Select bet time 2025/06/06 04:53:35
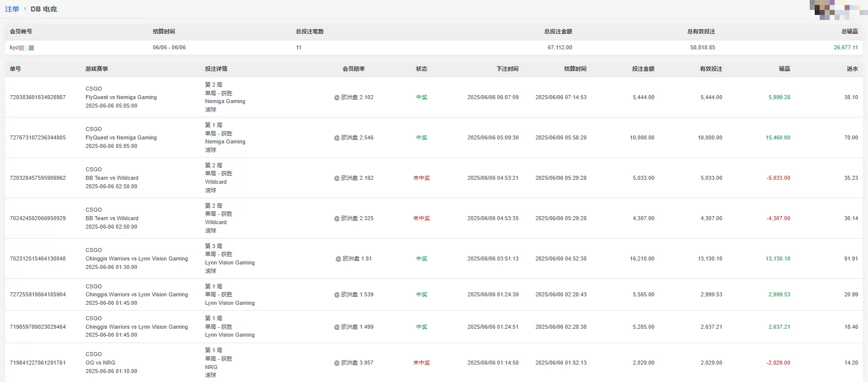The width and height of the screenshot is (868, 382). (493, 219)
